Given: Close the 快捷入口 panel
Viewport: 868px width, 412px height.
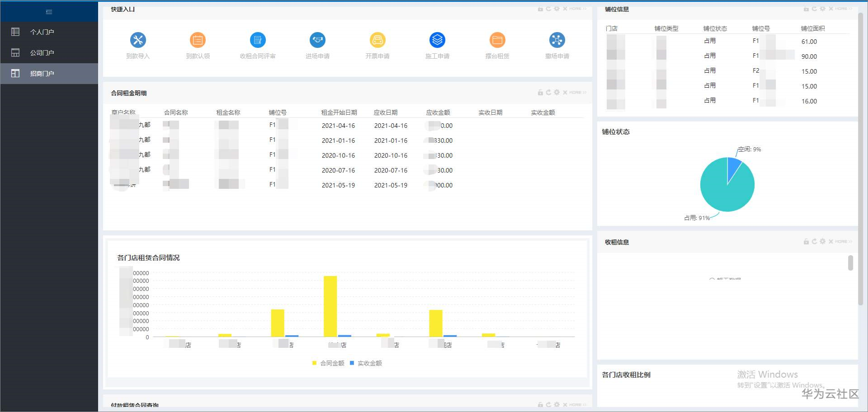Looking at the screenshot, I should pyautogui.click(x=565, y=9).
